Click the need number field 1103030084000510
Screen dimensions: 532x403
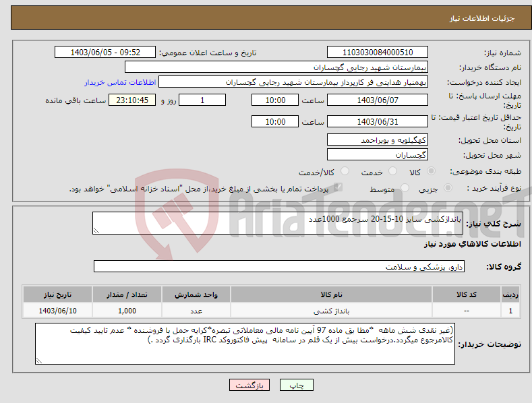click(378, 53)
